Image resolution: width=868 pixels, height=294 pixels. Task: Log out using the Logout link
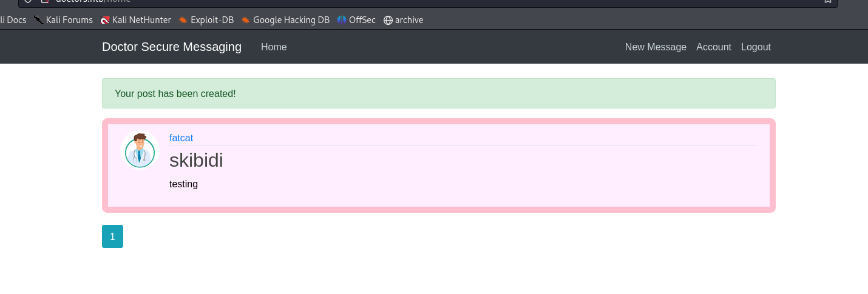[x=756, y=47]
